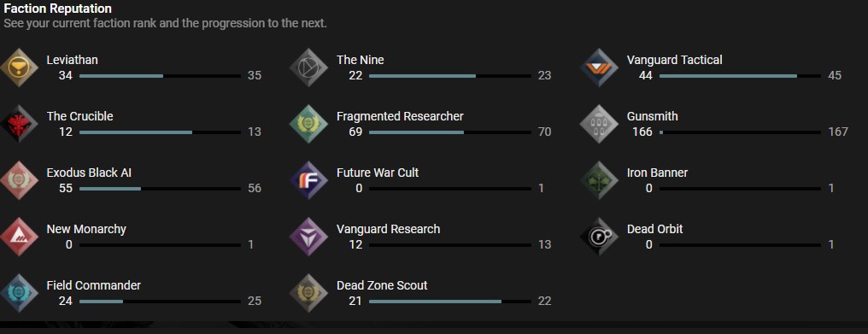Screen dimensions: 868x334
Task: Open the Fragmented Researcher green emblem
Action: click(x=309, y=124)
